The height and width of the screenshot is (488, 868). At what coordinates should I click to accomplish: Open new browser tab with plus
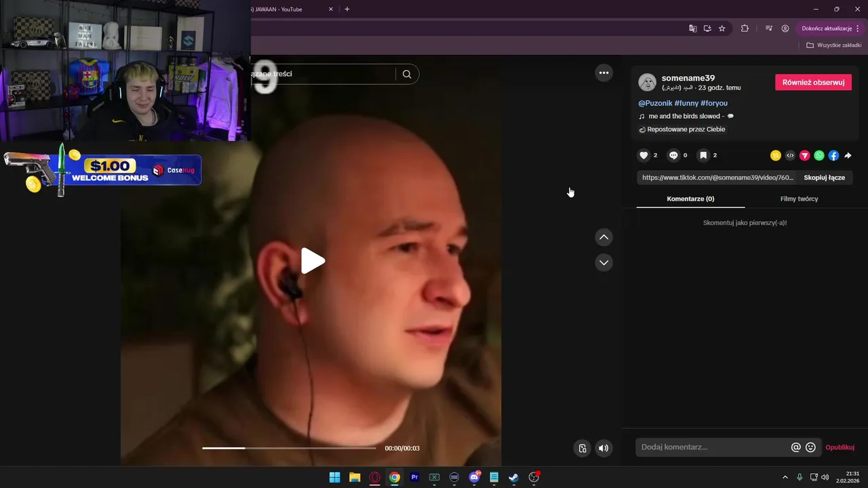tap(347, 9)
